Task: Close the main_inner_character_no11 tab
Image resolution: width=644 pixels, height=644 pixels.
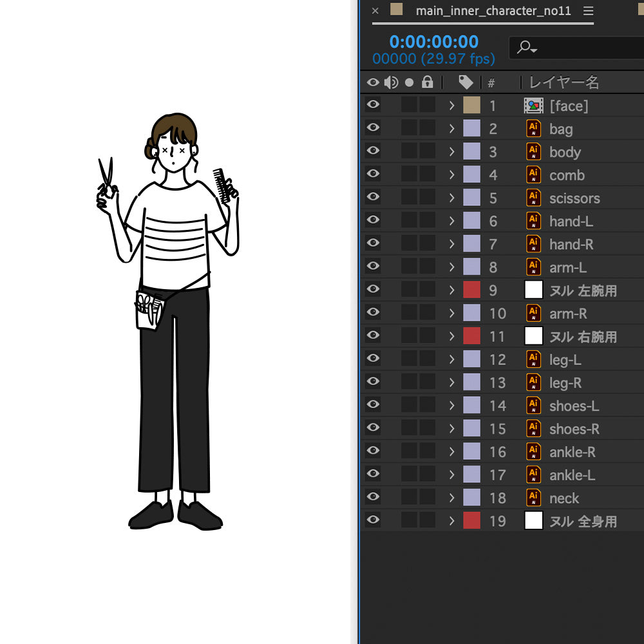Action: (375, 11)
